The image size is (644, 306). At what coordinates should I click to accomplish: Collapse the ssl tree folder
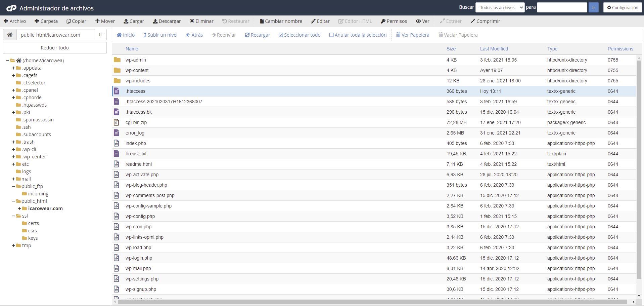(13, 216)
